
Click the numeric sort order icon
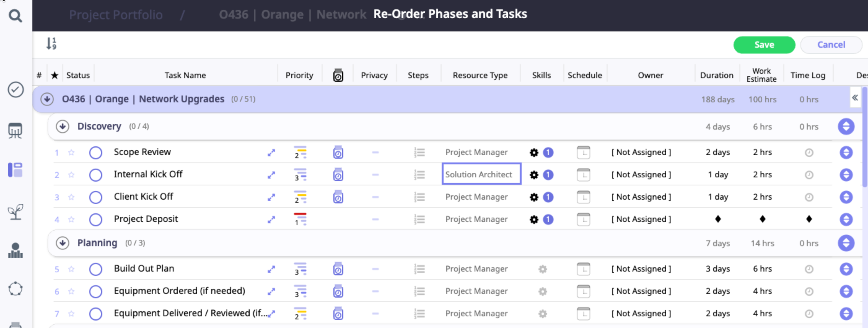51,44
